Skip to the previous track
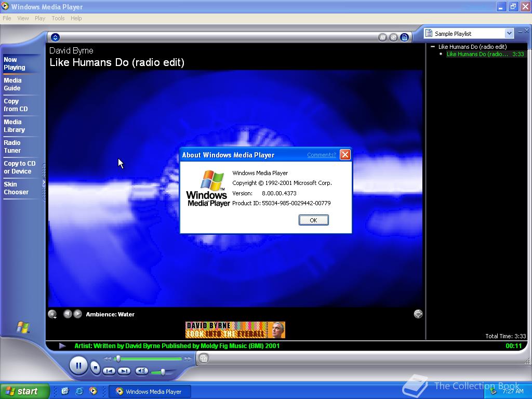The image size is (532, 399). (x=109, y=371)
